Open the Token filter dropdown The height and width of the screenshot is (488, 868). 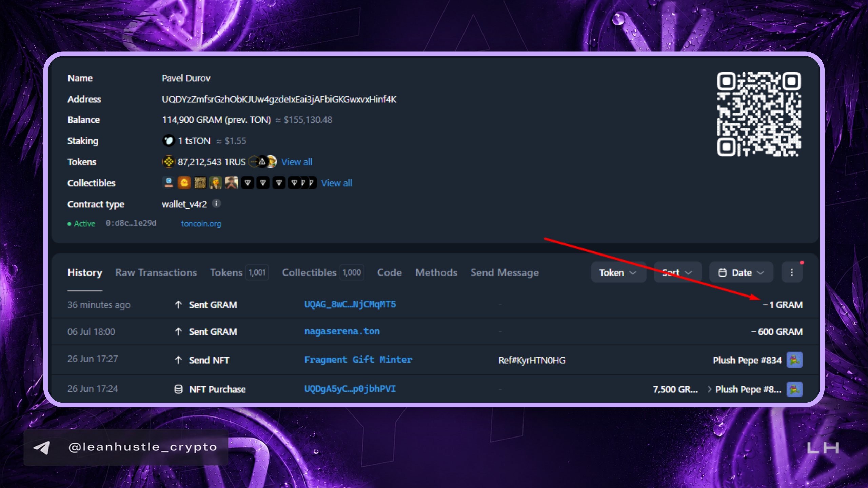(x=618, y=272)
